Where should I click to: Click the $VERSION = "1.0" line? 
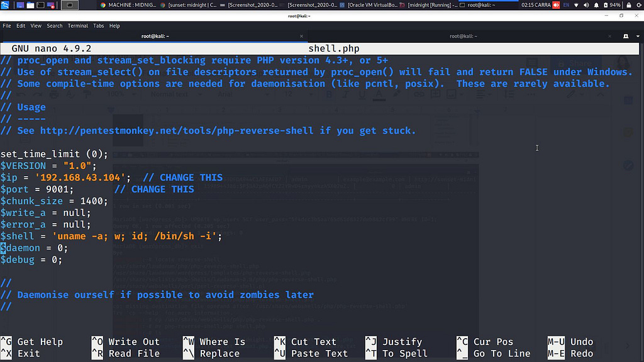[48, 166]
